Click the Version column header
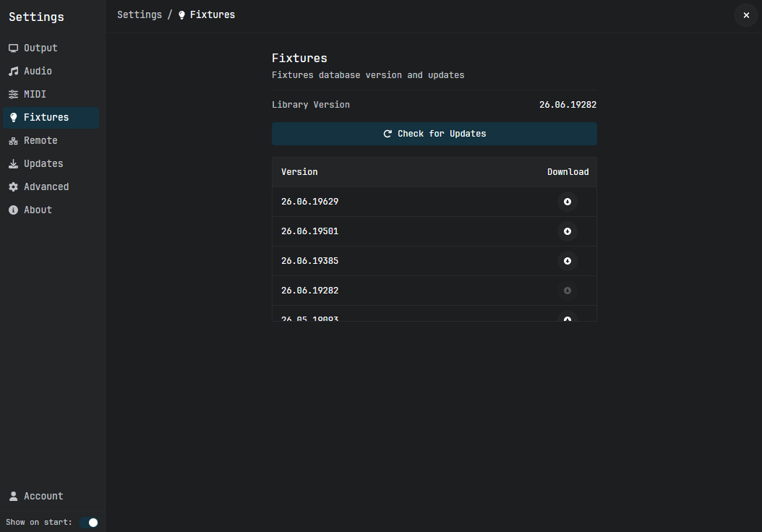Image resolution: width=762 pixels, height=532 pixels. click(x=299, y=172)
